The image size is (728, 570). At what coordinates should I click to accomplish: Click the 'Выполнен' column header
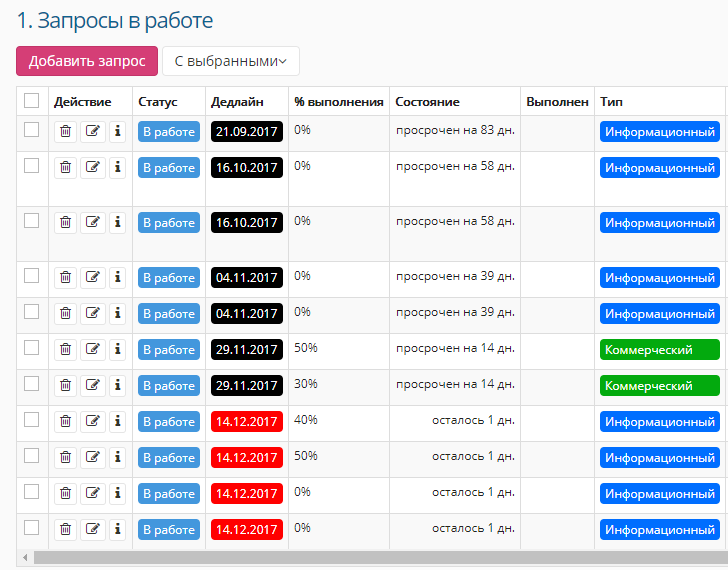[x=558, y=102]
